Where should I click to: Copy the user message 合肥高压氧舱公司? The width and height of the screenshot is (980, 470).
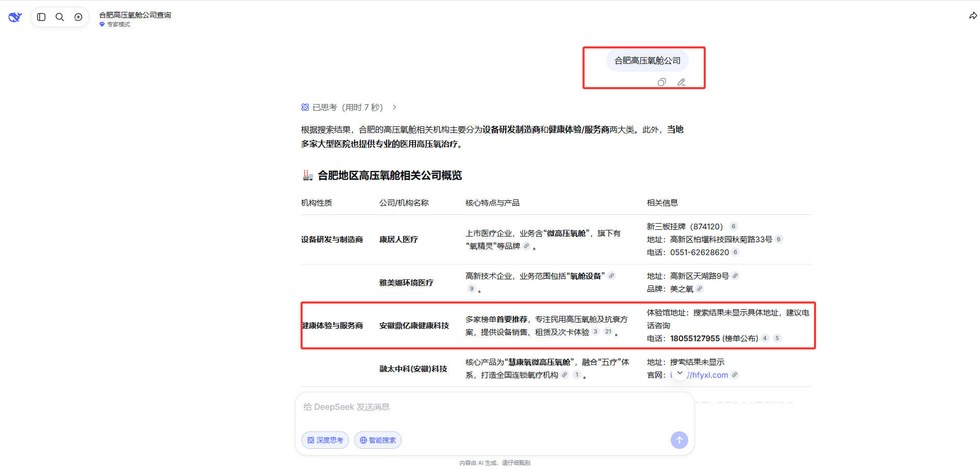pos(662,82)
